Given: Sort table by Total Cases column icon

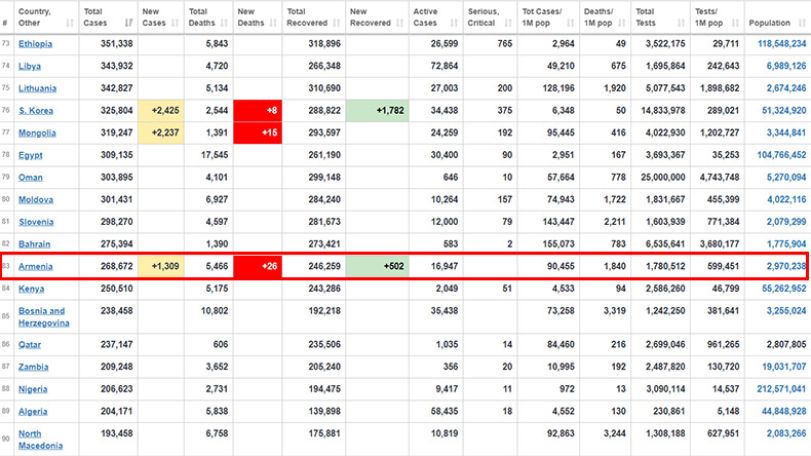Looking at the screenshot, I should click(129, 23).
